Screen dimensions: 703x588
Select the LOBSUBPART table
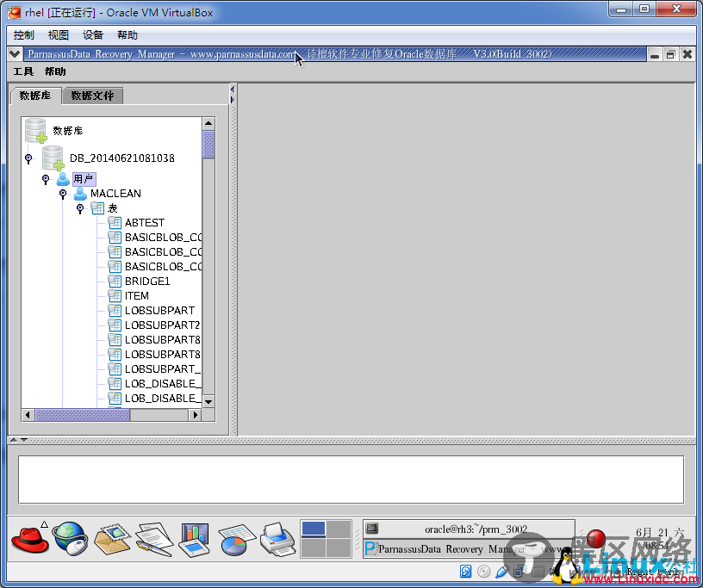[x=159, y=311]
